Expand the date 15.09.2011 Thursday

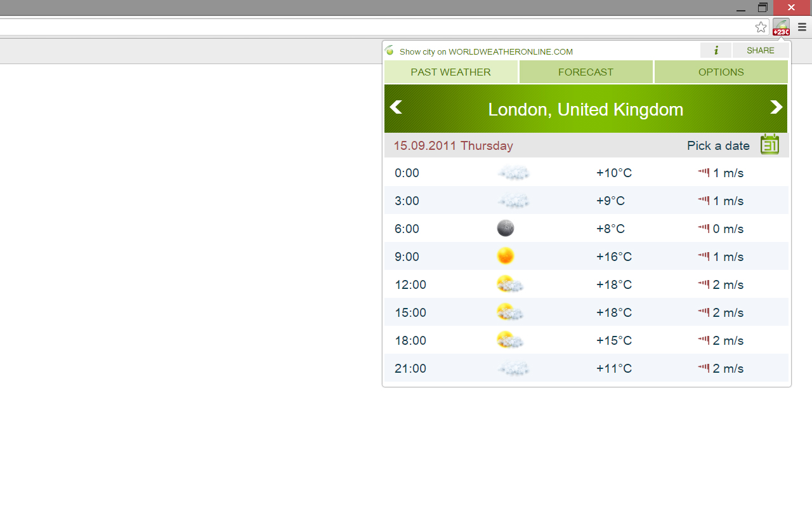453,145
